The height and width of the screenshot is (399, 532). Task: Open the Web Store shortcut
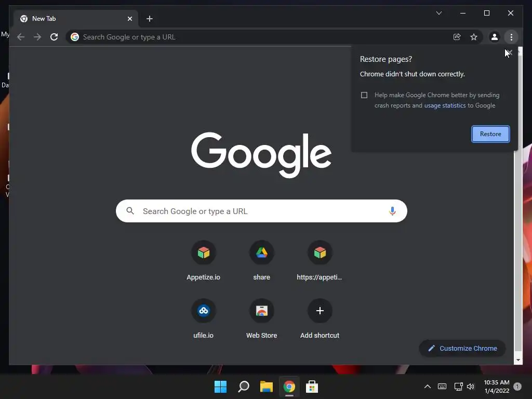pos(261,318)
